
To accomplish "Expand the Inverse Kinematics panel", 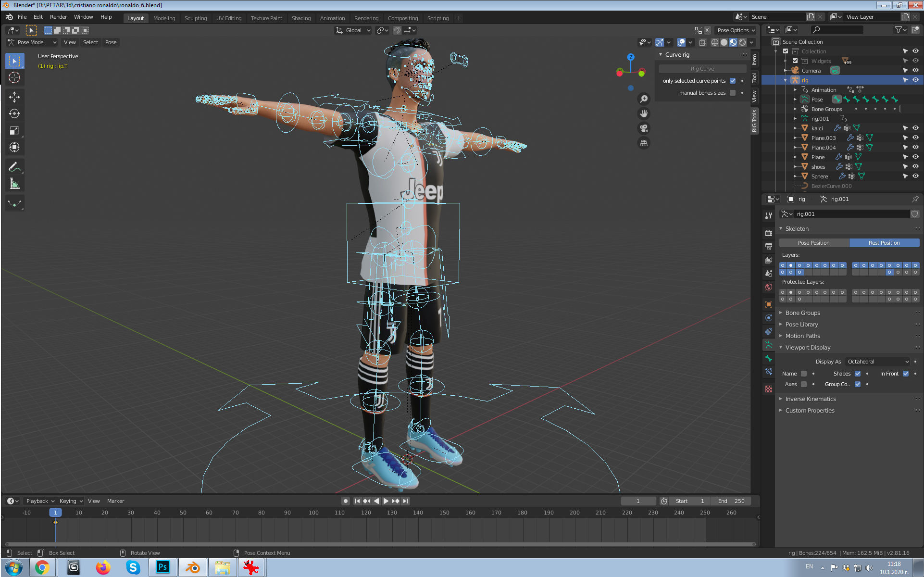I will click(x=811, y=399).
